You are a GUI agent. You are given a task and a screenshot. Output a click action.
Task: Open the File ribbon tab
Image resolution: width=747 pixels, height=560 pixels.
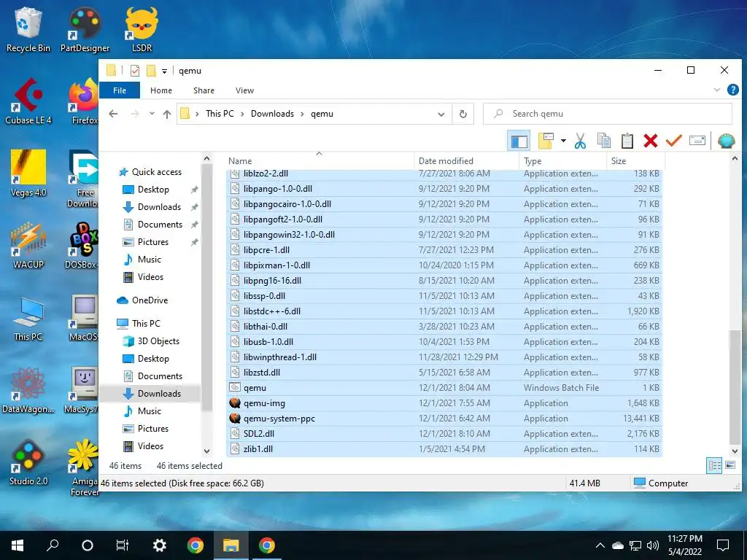tap(120, 90)
